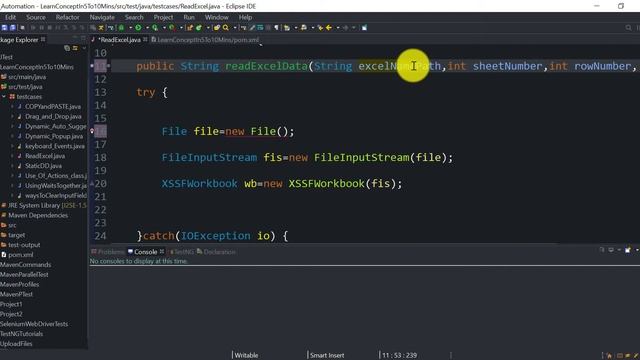Image resolution: width=640 pixels, height=360 pixels.
Task: Click the Run external tools icon
Action: click(172, 28)
